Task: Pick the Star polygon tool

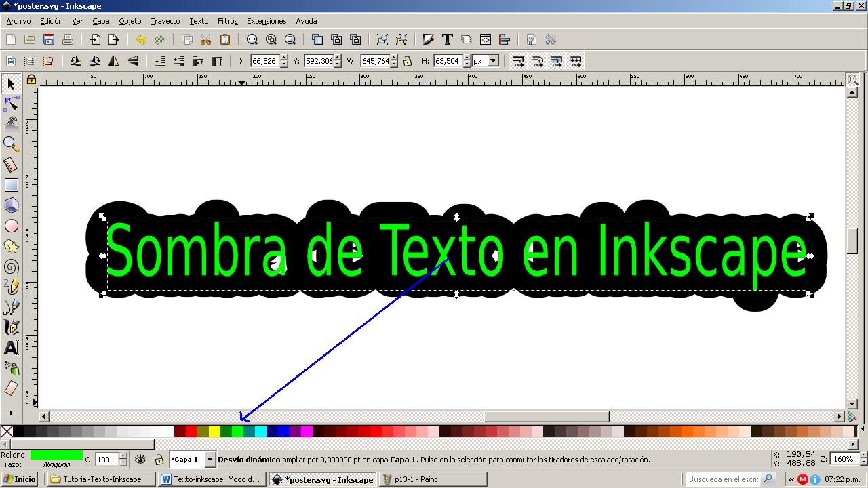Action: coord(11,245)
